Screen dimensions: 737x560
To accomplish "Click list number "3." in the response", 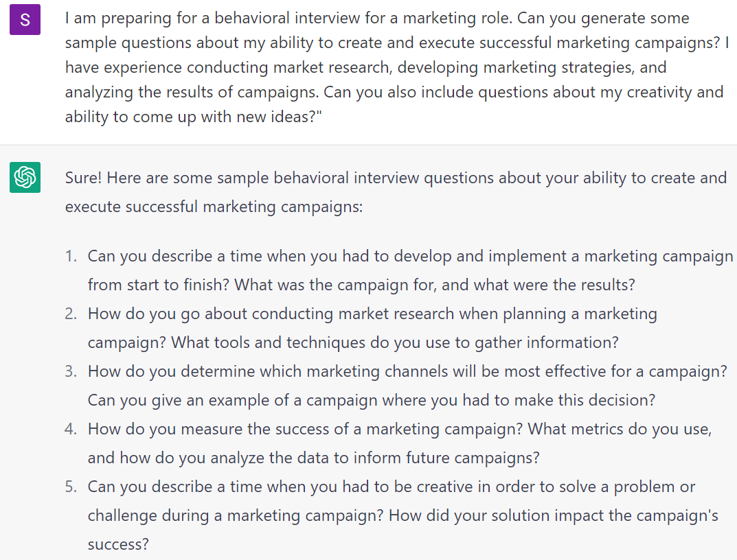I will [x=71, y=372].
